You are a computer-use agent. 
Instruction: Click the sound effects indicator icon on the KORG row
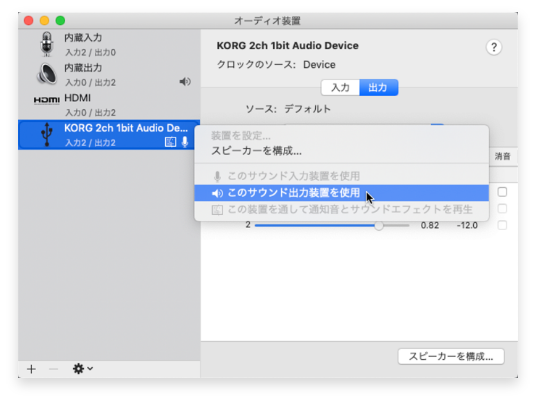click(x=170, y=142)
